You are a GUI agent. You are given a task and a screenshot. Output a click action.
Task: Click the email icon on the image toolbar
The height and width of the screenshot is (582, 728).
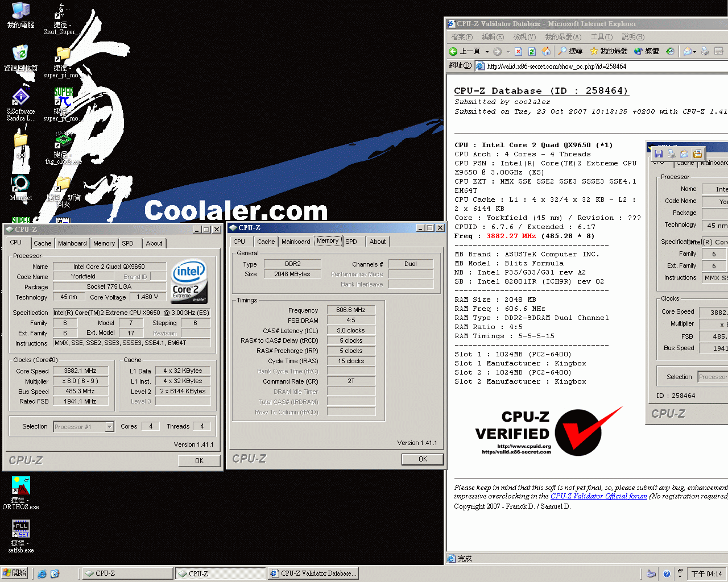684,153
